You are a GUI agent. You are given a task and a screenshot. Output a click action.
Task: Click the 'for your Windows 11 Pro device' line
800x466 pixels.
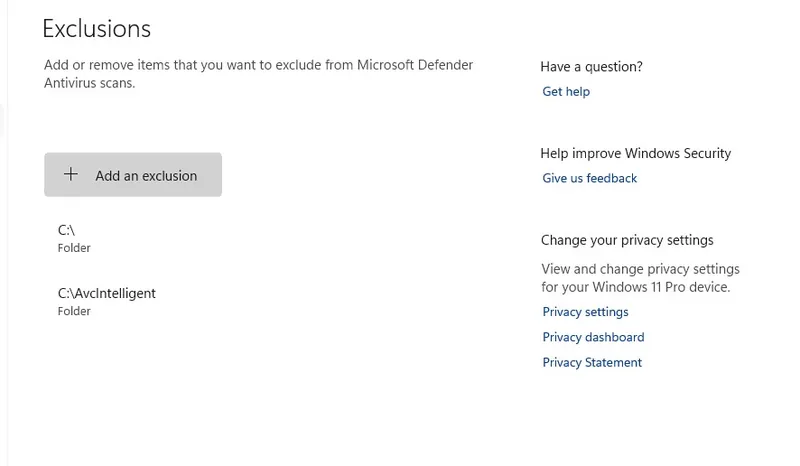pos(636,287)
